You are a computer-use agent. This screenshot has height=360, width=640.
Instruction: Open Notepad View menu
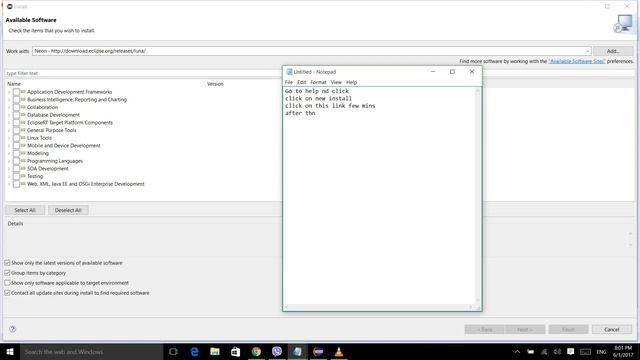(336, 82)
